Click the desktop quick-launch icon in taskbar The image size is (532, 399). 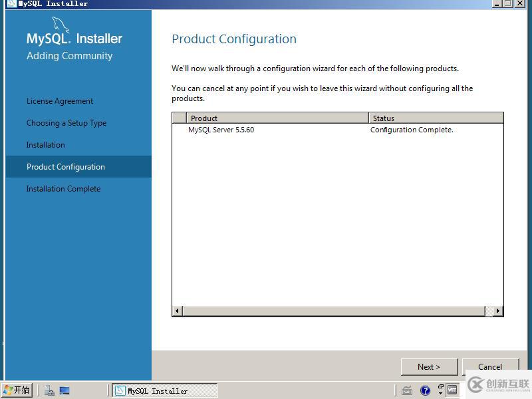click(x=65, y=390)
